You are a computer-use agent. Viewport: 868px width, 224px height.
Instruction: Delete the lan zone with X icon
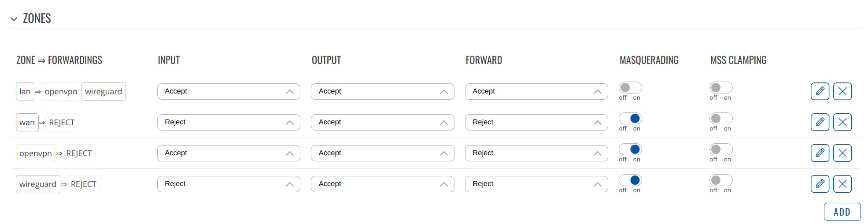[x=842, y=91]
